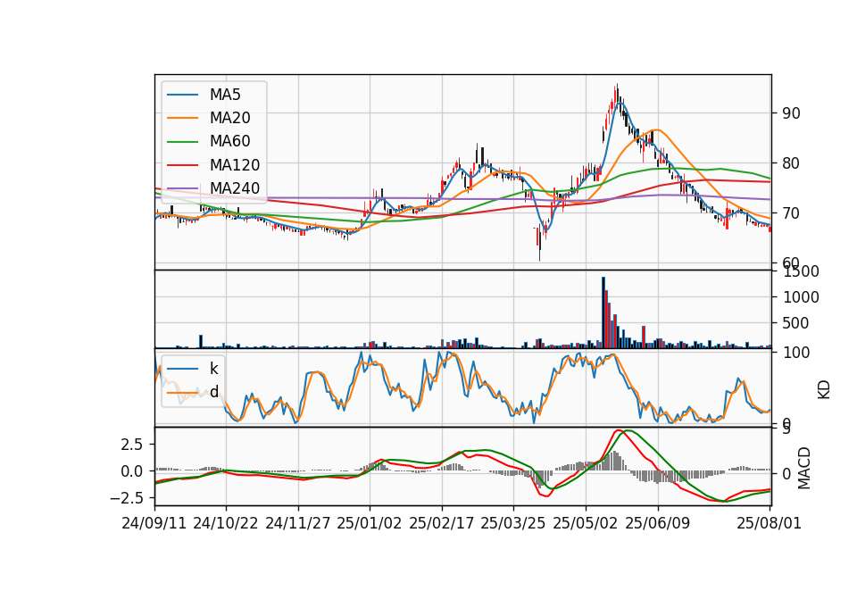This screenshot has width=857, height=616.
Task: Click the 25/05/02 date axis label
Action: pos(586,523)
